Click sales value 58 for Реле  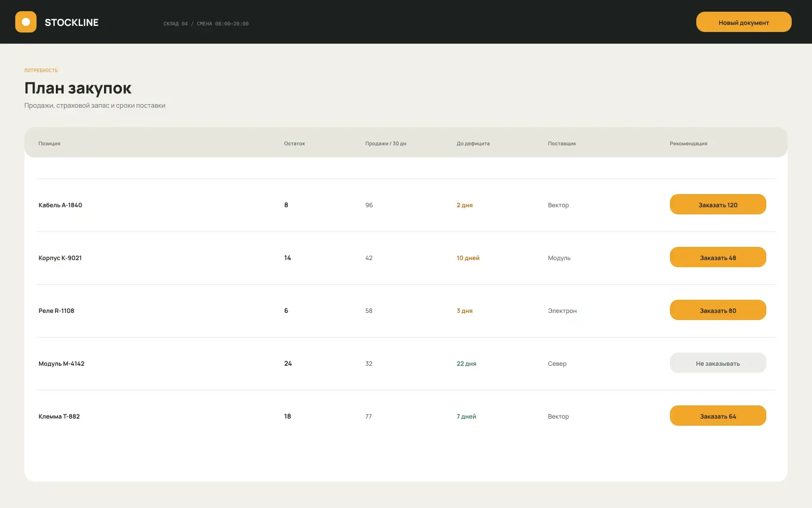pyautogui.click(x=369, y=311)
